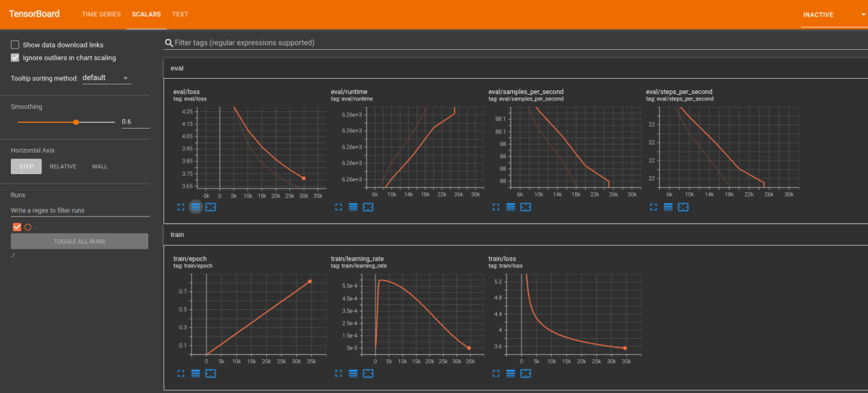Expand train/epoch chart to full size

[181, 373]
